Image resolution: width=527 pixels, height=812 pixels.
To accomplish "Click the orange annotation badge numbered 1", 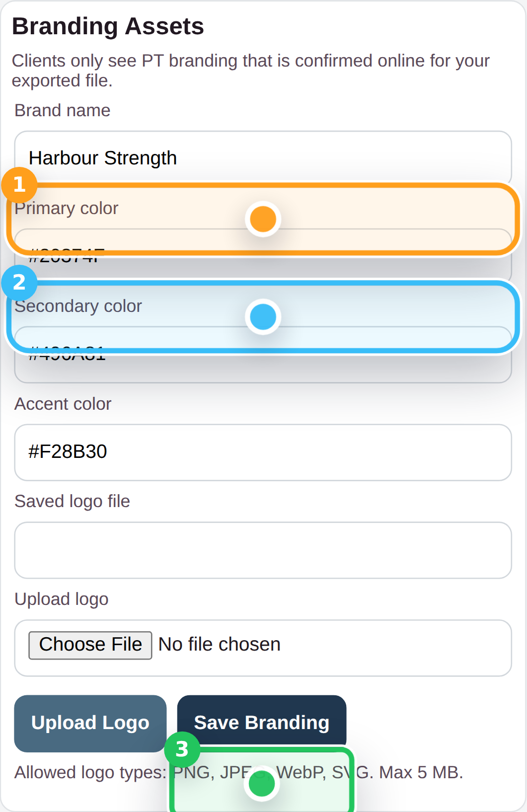I will point(19,184).
